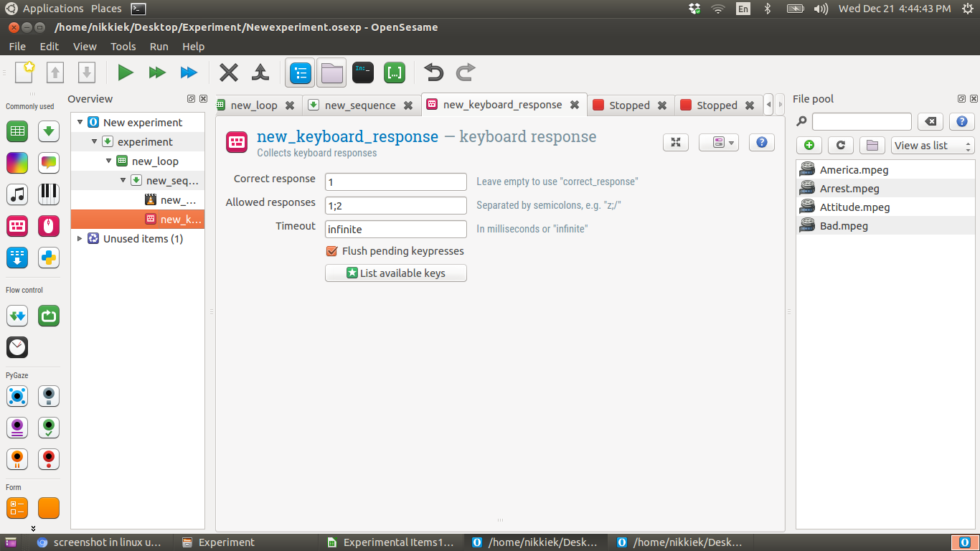
Task: Close the new_keyboard_response tab
Action: (575, 104)
